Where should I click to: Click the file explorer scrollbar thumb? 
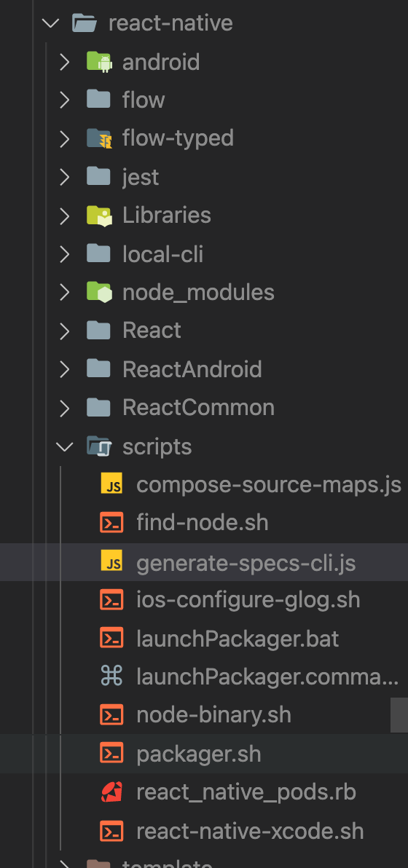point(399,714)
